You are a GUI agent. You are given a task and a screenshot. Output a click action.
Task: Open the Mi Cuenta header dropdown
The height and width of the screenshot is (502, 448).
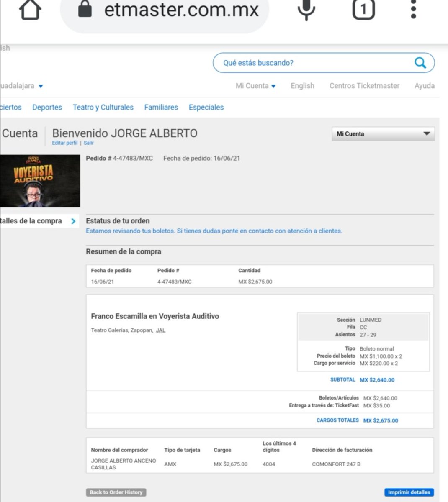click(x=255, y=86)
